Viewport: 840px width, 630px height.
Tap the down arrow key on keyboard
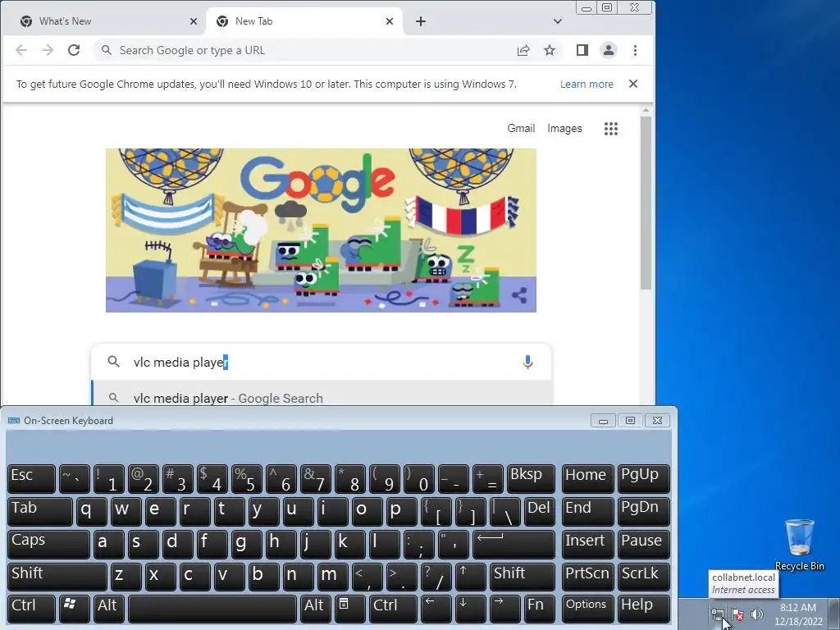point(470,609)
